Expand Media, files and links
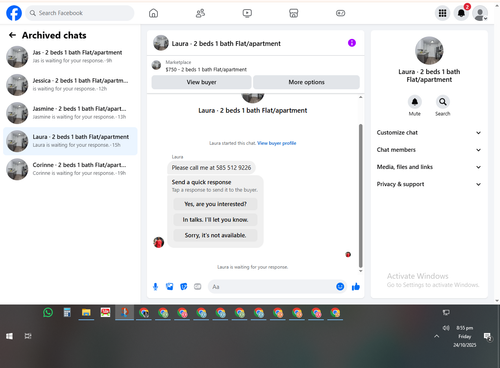 point(429,167)
